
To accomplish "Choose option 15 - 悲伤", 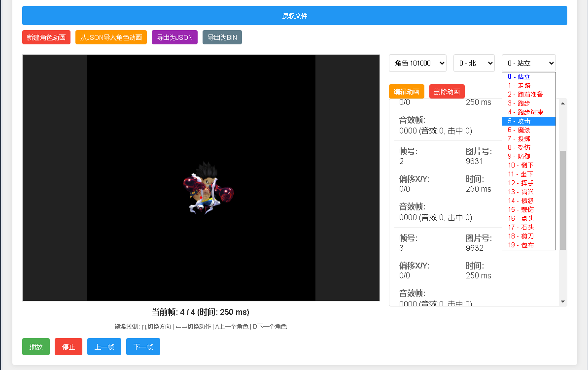I will tap(529, 209).
